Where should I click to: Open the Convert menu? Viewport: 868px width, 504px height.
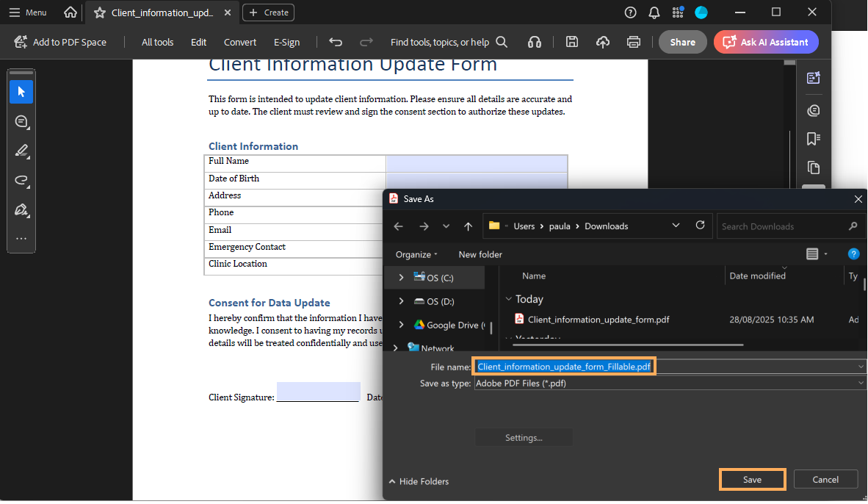[x=240, y=42]
